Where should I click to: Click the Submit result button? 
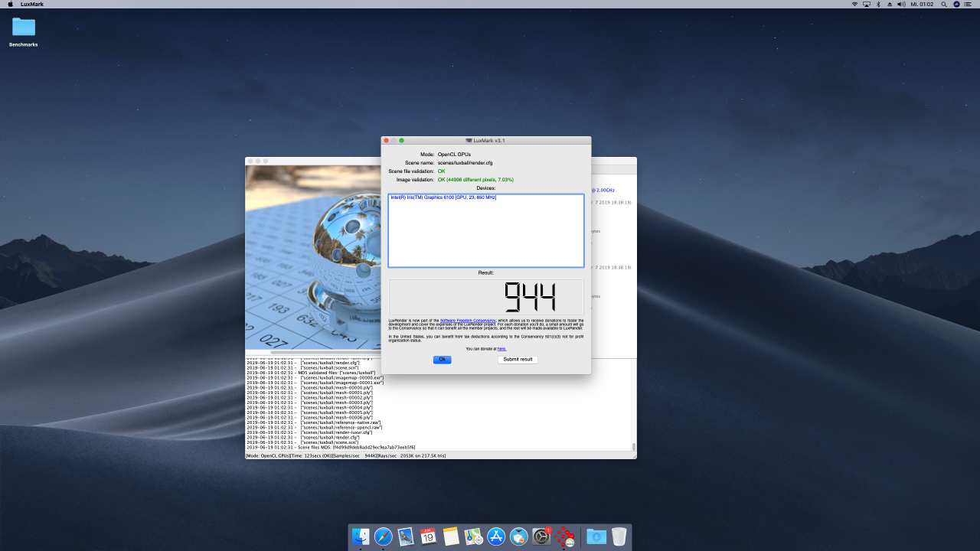point(518,360)
